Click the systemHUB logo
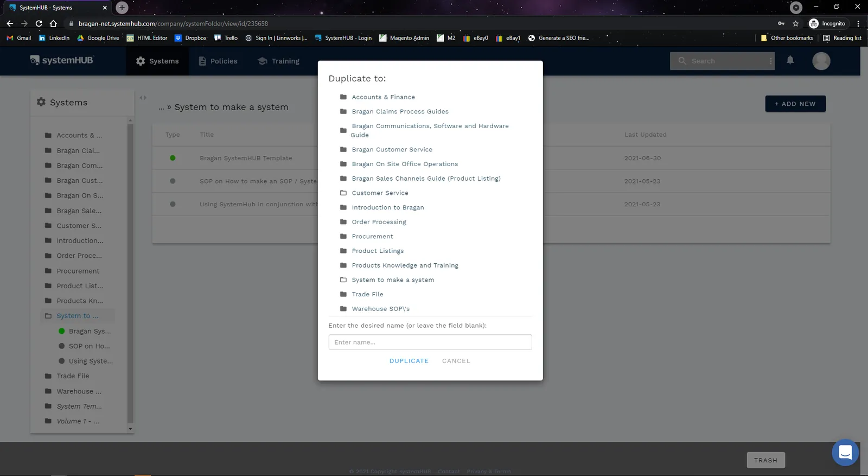 point(62,60)
